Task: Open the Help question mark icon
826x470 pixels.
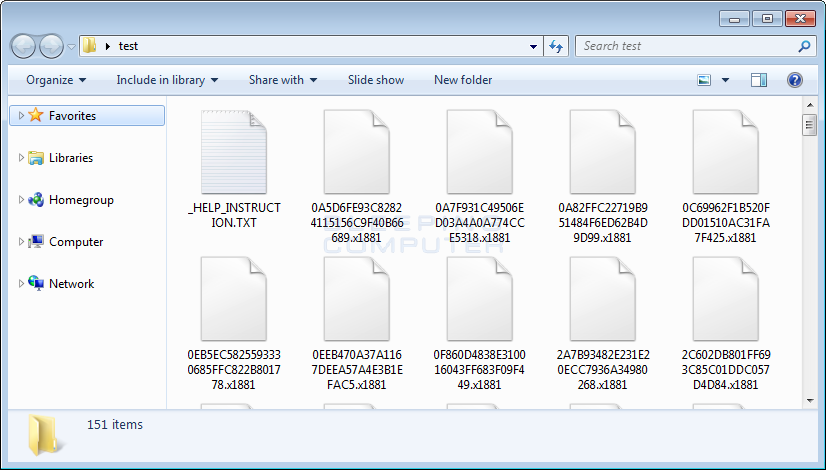Action: (x=794, y=80)
